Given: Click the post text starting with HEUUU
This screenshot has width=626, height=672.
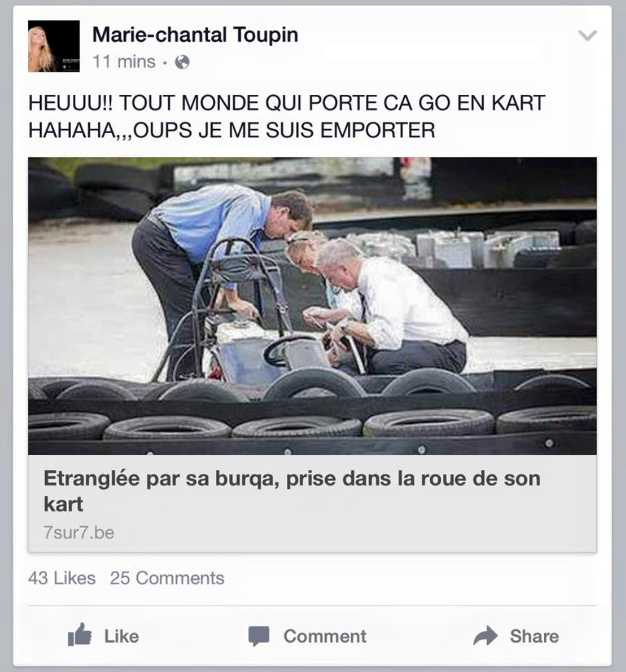Looking at the screenshot, I should 286,116.
